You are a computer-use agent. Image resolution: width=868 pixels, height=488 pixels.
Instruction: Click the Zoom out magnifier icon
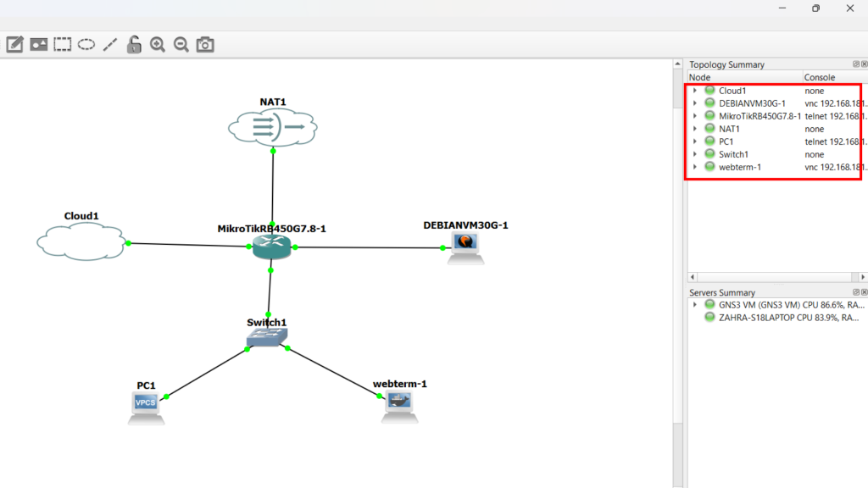pyautogui.click(x=181, y=45)
